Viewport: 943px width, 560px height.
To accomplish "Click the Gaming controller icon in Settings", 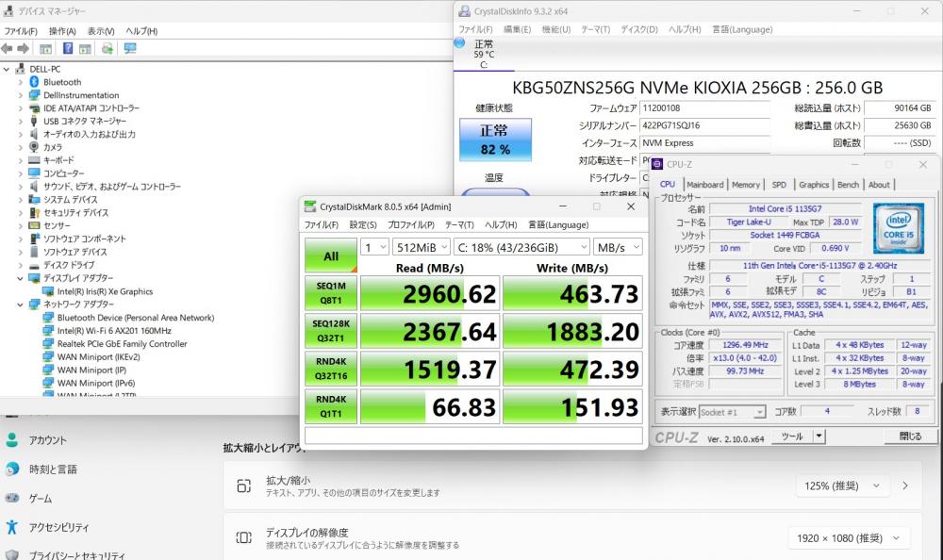I will pos(12,498).
